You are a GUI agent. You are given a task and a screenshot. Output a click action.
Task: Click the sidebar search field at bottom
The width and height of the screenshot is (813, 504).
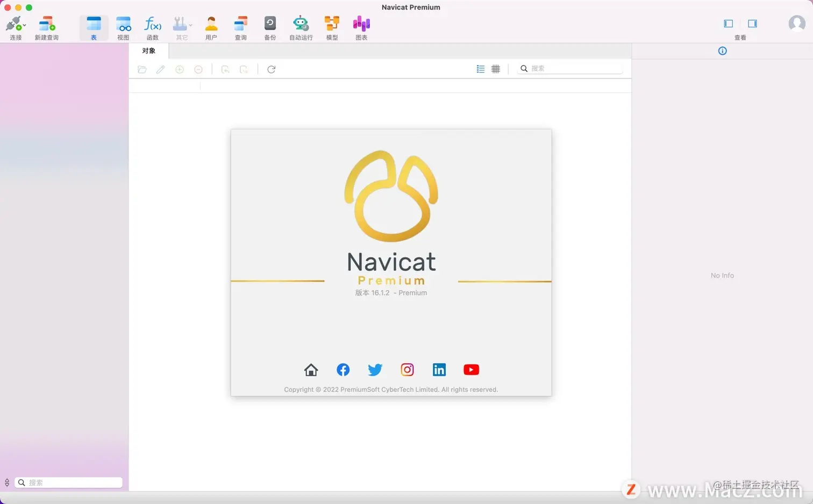tap(68, 483)
